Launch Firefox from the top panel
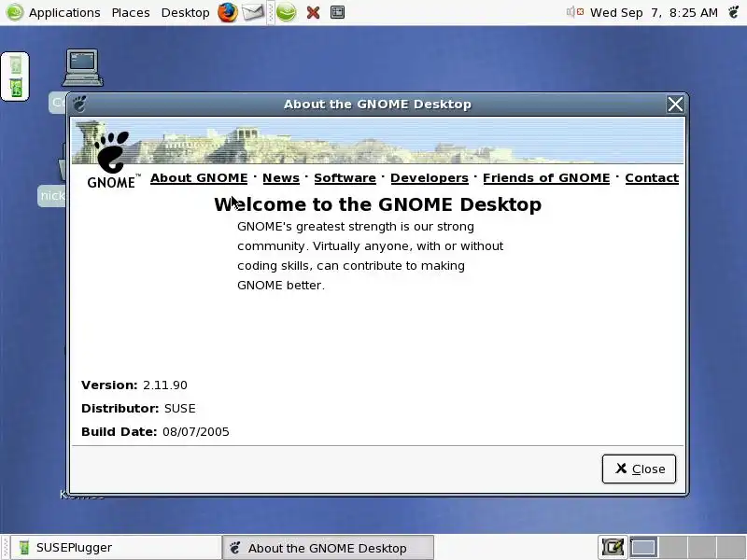747x560 pixels. pos(228,12)
